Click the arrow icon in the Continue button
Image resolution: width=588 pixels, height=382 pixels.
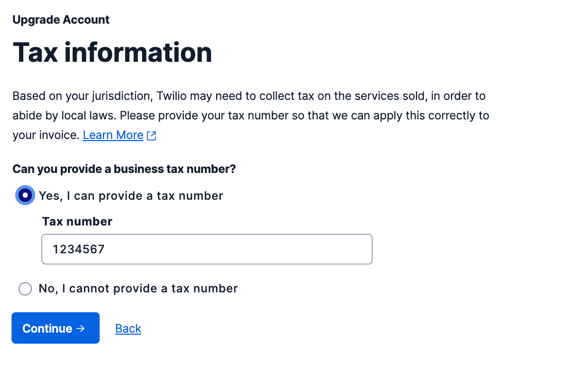pos(80,328)
